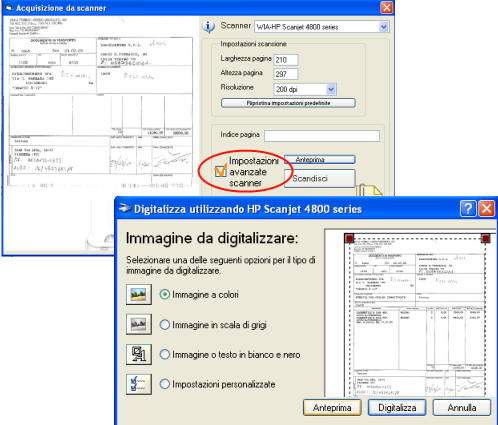This screenshot has width=498, height=425.
Task: Expand the Risoluzione 200 dpi dropdown
Action: 331,89
